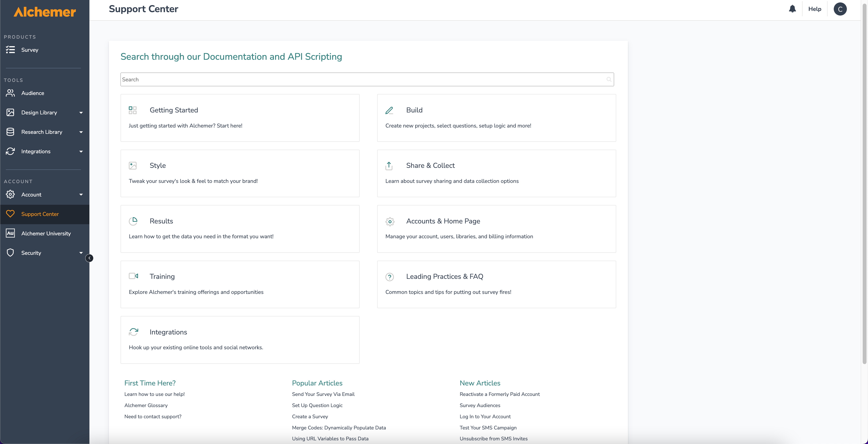Click the Training video camera icon

coord(133,276)
